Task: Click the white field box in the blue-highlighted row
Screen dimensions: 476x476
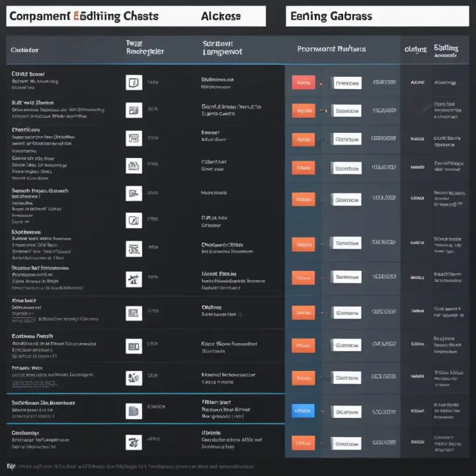Action: 347,411
